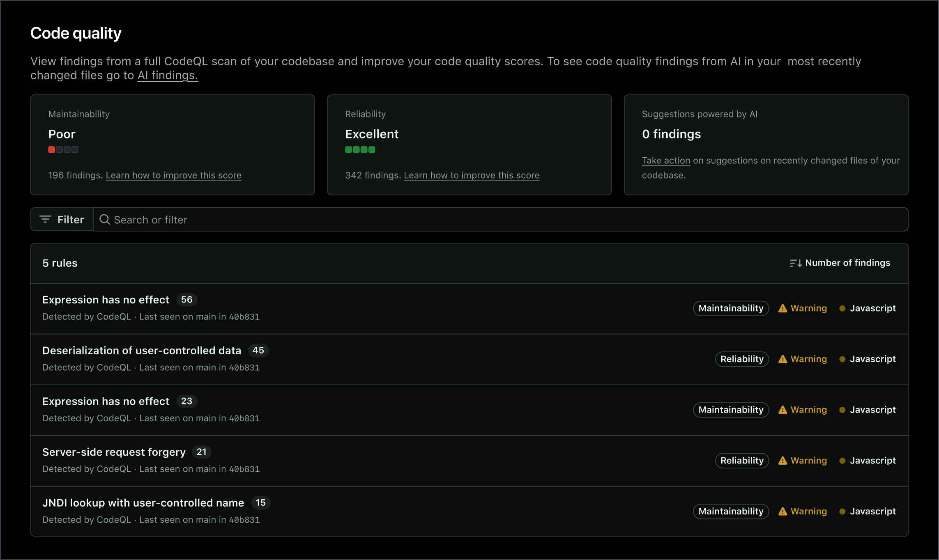
Task: Click the Code quality page heading
Action: click(76, 33)
